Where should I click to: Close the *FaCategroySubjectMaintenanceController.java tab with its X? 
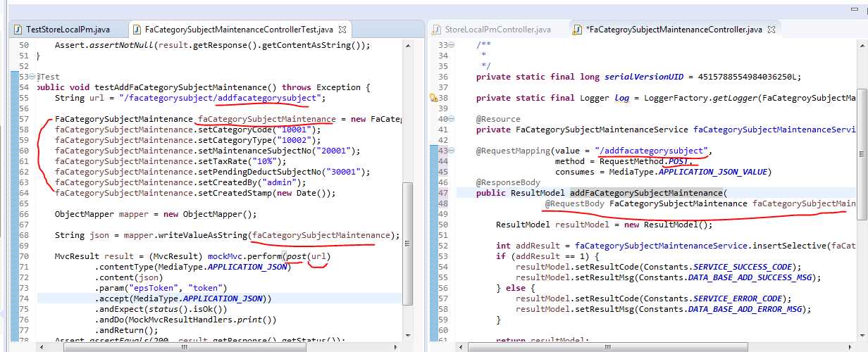tap(772, 30)
